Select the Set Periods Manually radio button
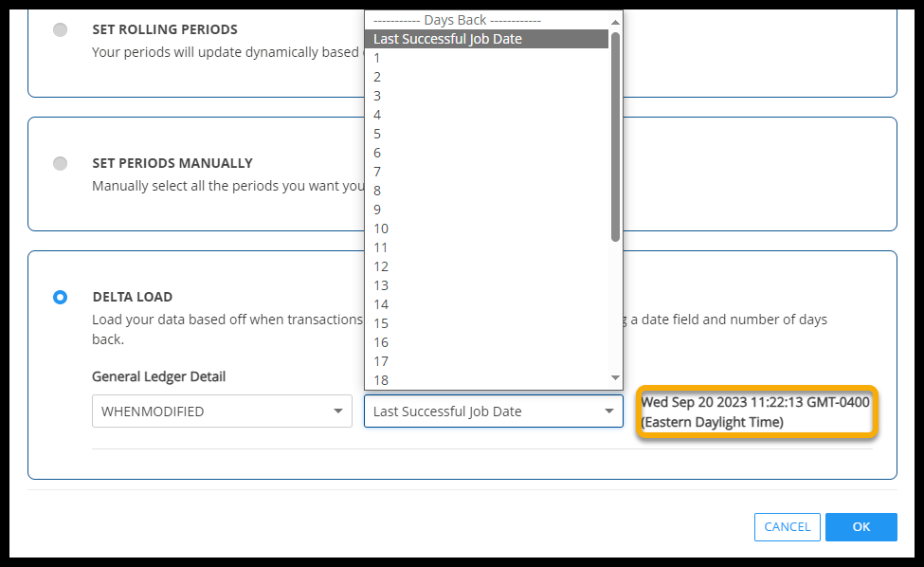The width and height of the screenshot is (924, 567). coord(61,163)
